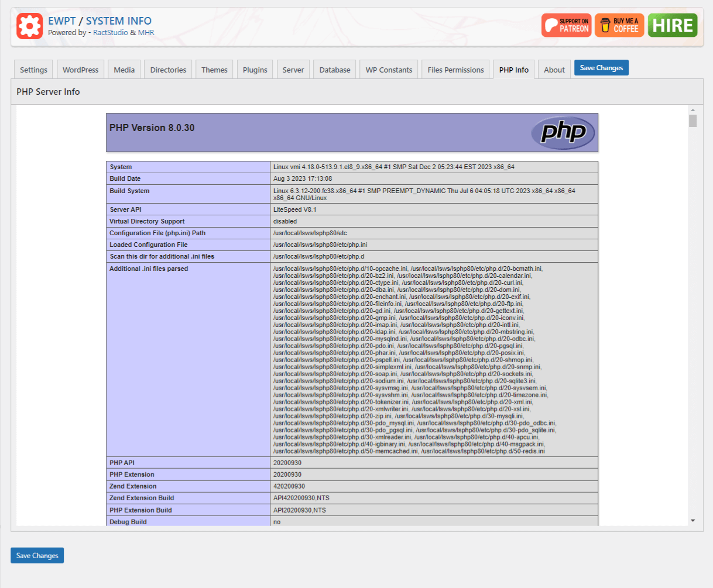This screenshot has height=588, width=713.
Task: Click the Configuration File (php.ini) Path label
Action: [157, 233]
